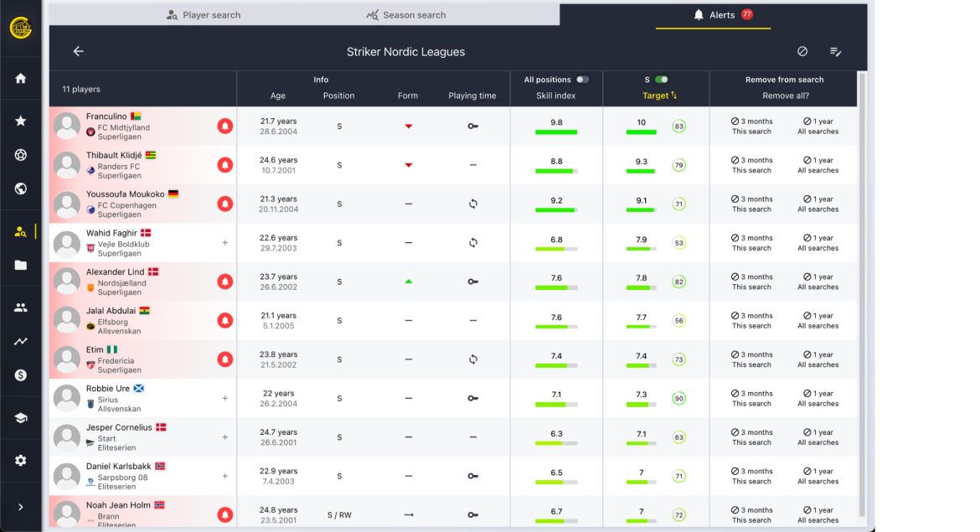Add alert with plus for Wahid Faghir

(224, 243)
